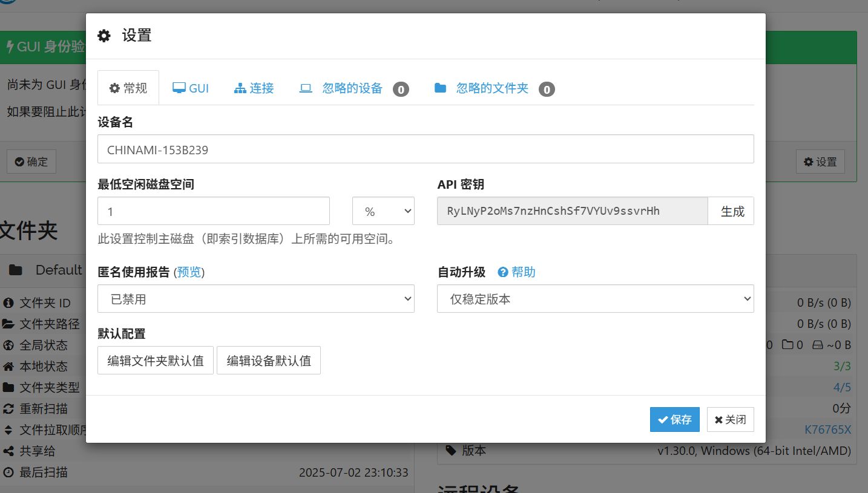Click the 生成 button
Viewport: 868px width, 493px height.
pyautogui.click(x=731, y=211)
